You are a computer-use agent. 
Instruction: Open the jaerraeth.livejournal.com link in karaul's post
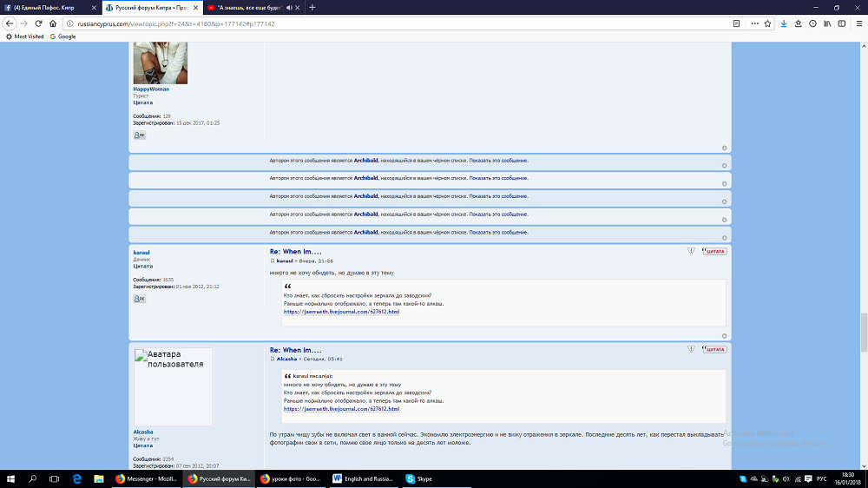[341, 312]
